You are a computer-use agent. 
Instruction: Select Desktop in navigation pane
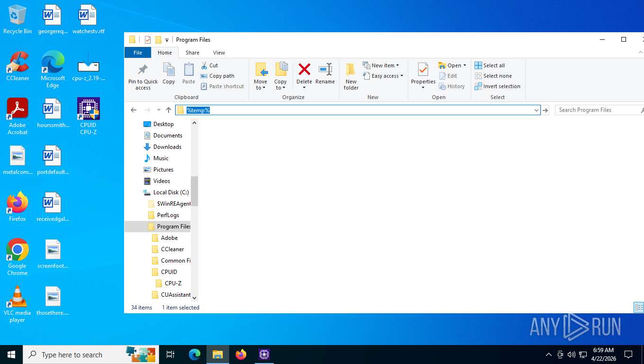[163, 124]
